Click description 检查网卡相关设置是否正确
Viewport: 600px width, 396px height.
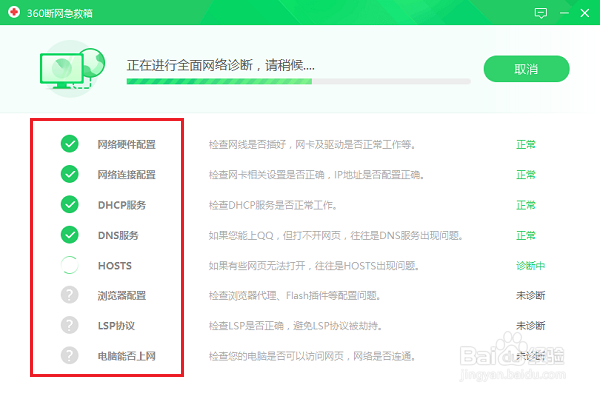coord(316,174)
